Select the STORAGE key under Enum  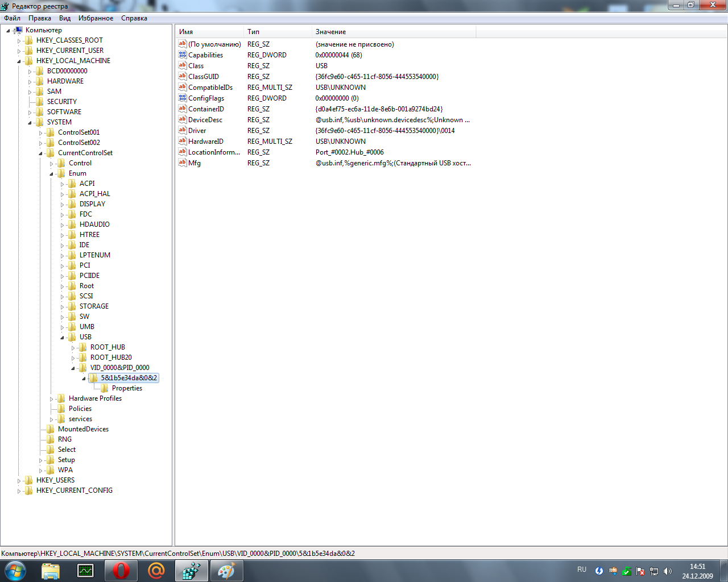[x=94, y=306]
